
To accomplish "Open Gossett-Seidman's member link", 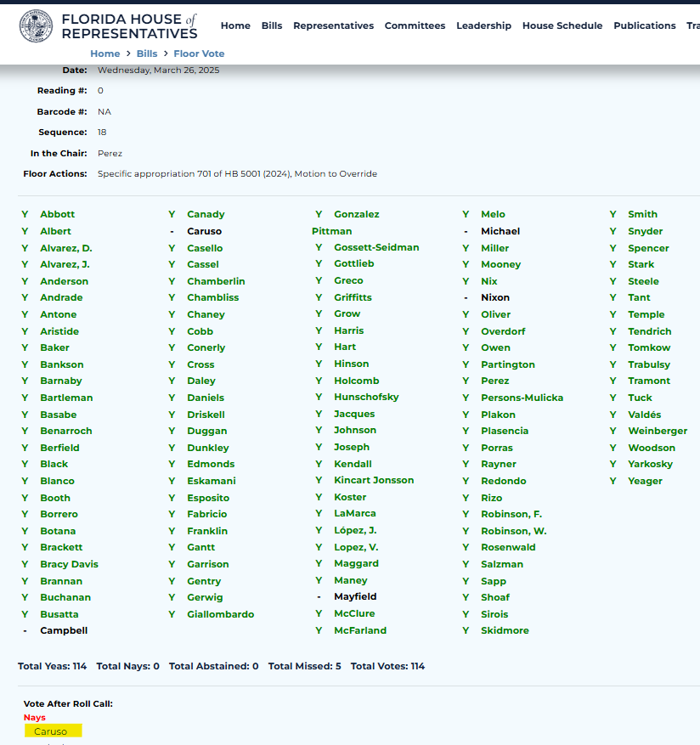I will (x=376, y=247).
